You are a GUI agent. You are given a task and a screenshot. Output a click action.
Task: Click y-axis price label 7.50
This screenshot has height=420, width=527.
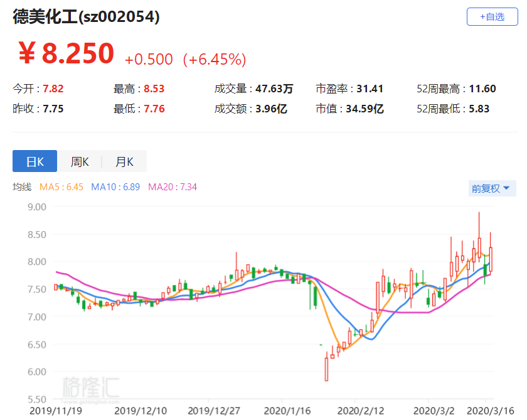coord(37,289)
